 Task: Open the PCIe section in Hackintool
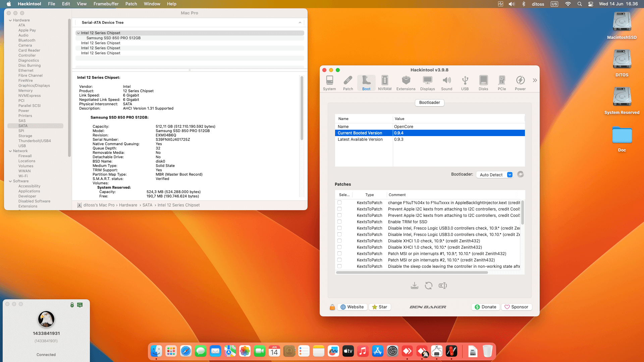coord(502,83)
